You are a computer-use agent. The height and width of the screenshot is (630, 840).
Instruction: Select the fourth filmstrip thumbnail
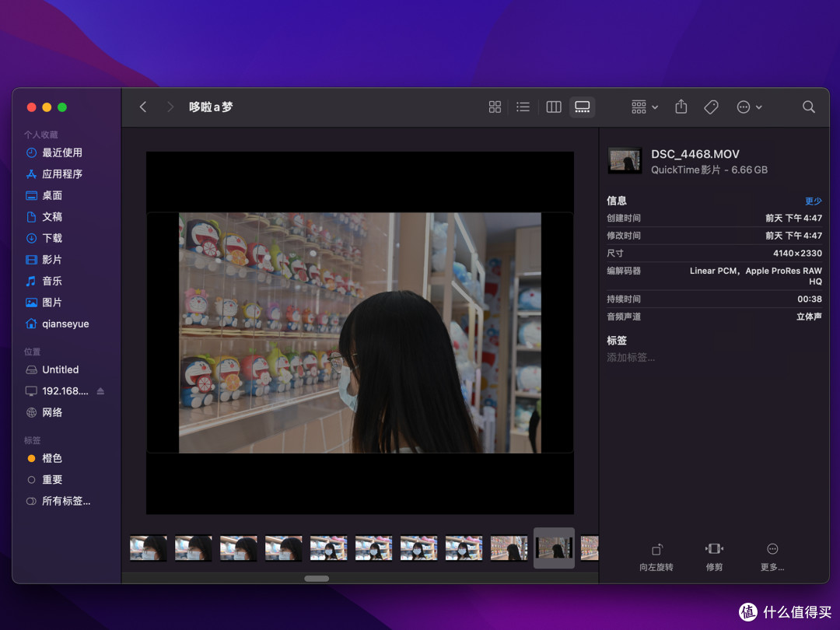283,548
